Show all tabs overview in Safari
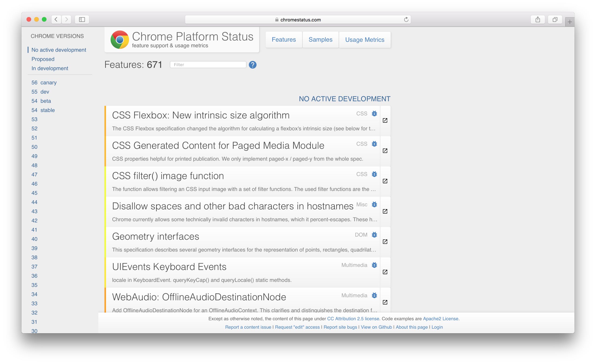596x364 pixels. (x=555, y=20)
